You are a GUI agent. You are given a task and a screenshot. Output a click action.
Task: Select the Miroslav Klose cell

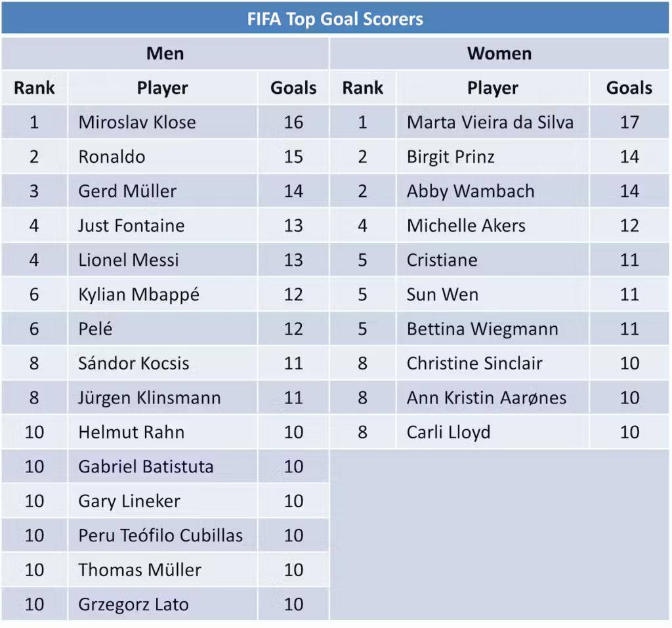137,122
